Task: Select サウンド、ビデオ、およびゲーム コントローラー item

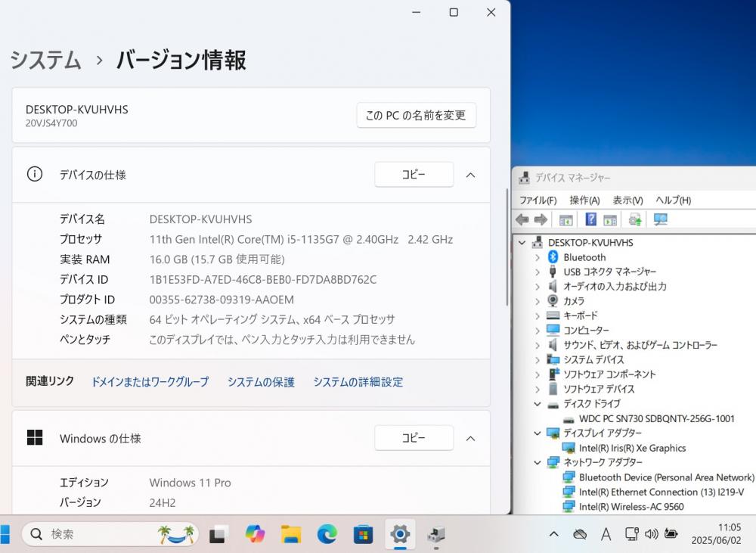Action: [640, 345]
